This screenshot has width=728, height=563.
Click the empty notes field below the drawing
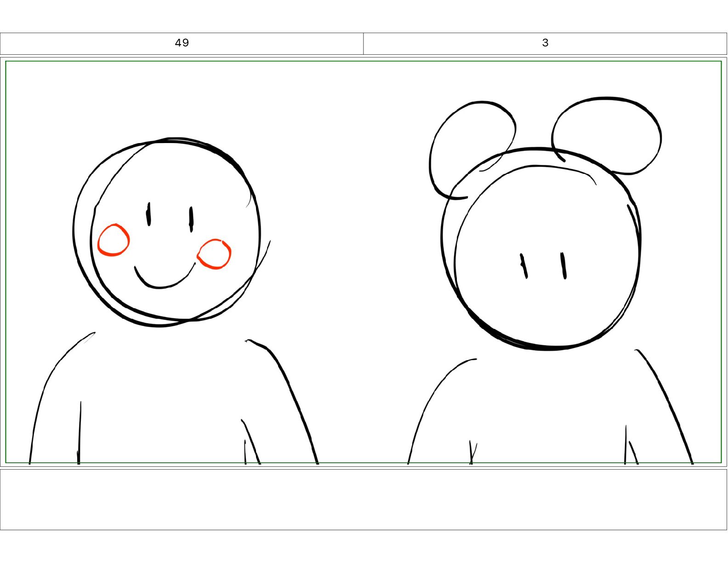[x=364, y=500]
